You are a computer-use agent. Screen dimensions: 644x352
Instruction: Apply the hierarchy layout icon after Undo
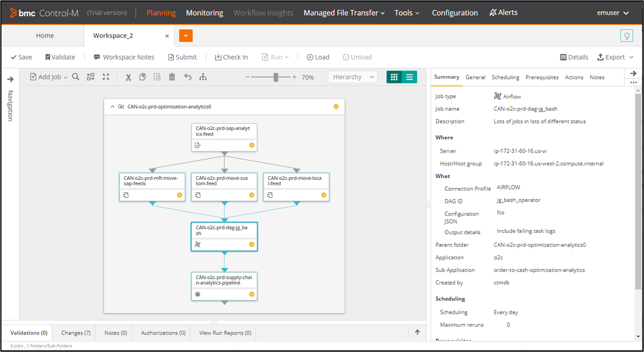click(203, 77)
